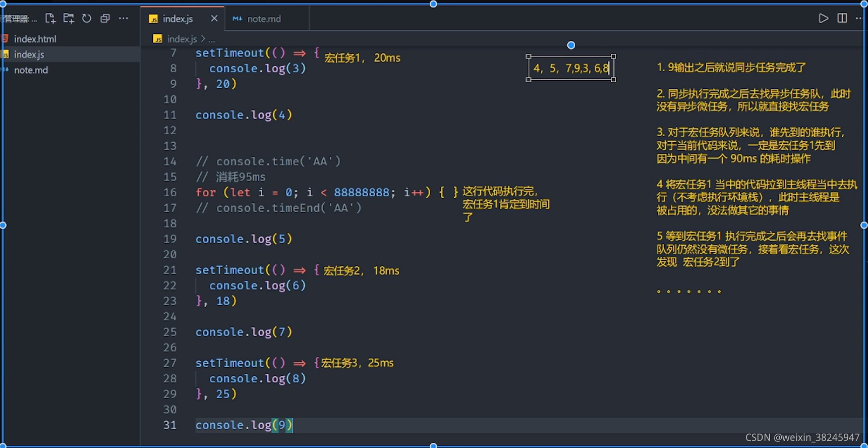Select index.js in file explorer
Screen dimensions: 868x448
(29, 54)
